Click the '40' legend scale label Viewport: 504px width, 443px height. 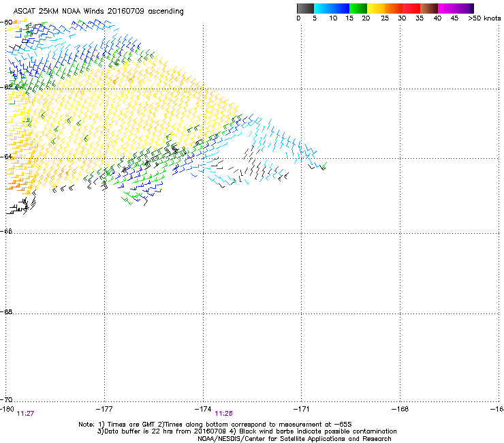[437, 18]
